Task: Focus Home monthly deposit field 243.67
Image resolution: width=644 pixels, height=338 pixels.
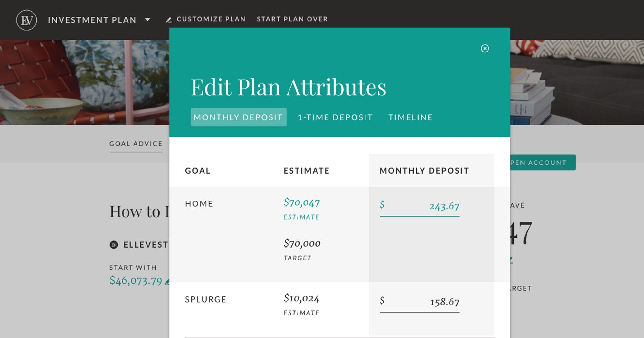Action: (428, 206)
